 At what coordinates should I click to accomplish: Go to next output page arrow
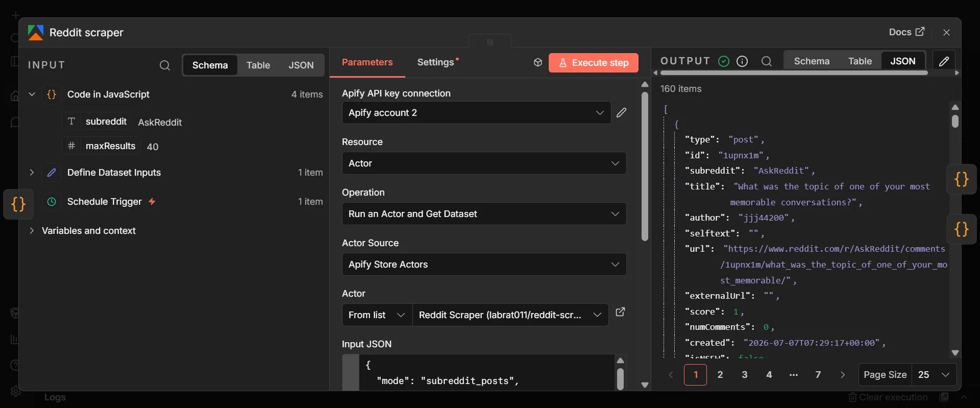pos(843,375)
